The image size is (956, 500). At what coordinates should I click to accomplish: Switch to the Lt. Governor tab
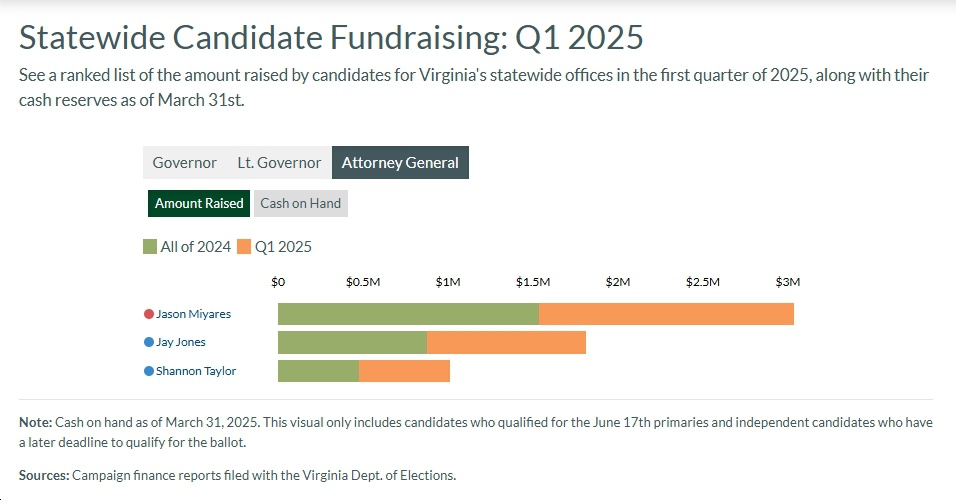tap(279, 163)
